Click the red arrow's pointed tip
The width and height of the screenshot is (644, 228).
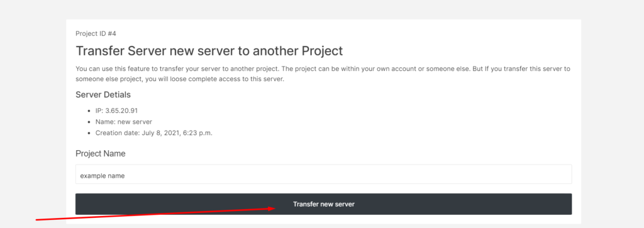[275, 209]
